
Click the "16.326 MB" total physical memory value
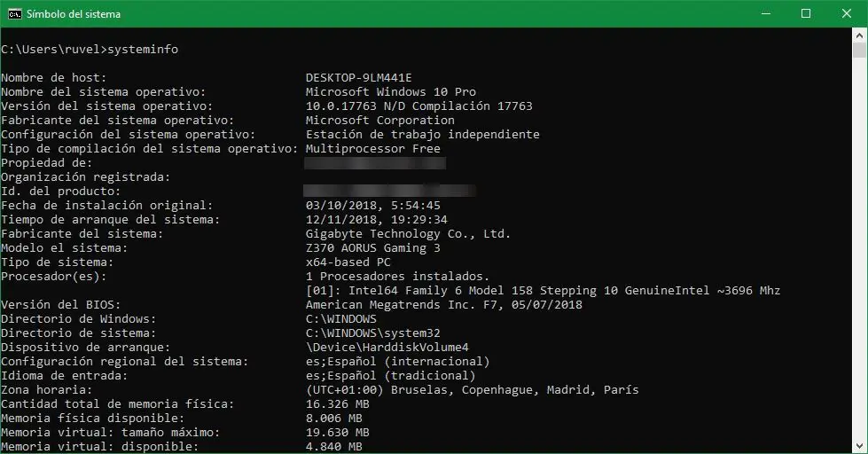tap(337, 404)
